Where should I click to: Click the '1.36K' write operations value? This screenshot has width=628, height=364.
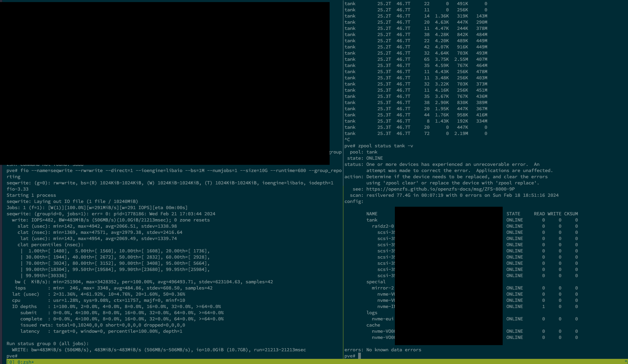pos(442,16)
